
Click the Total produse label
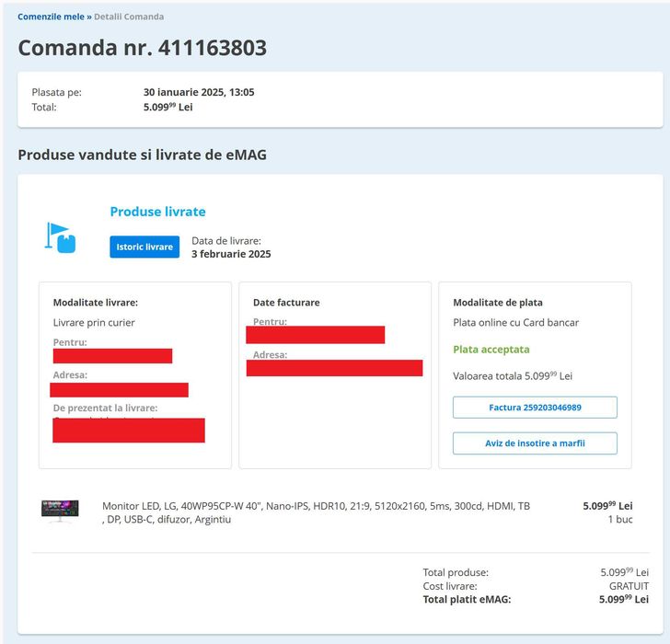coord(456,572)
